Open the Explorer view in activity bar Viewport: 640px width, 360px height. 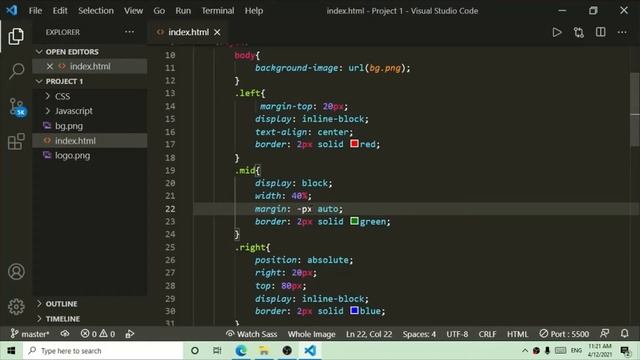pos(16,36)
